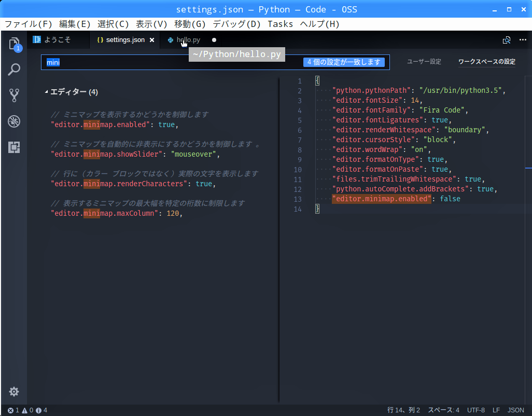The height and width of the screenshot is (416, 532).
Task: Collapse the エディター (4) section
Action: coord(47,92)
